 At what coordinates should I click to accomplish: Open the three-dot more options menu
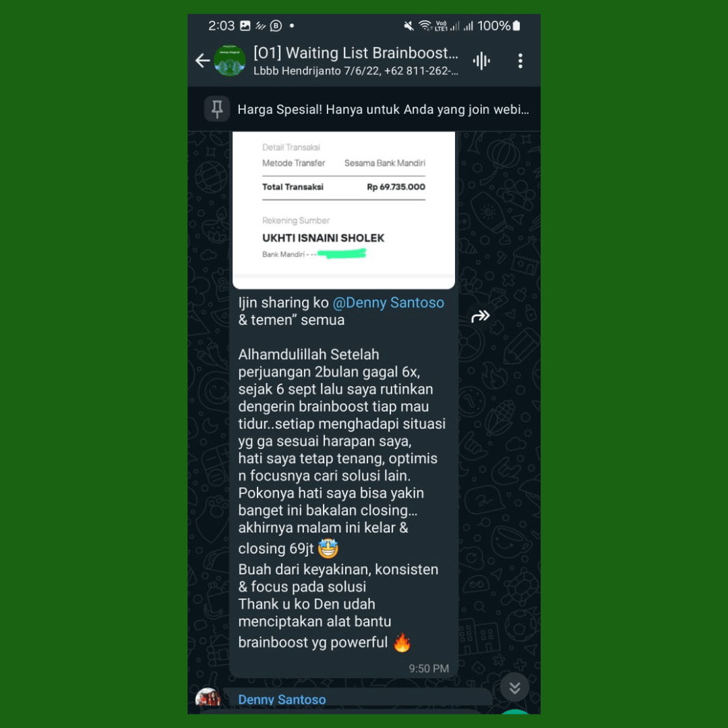coord(520,61)
